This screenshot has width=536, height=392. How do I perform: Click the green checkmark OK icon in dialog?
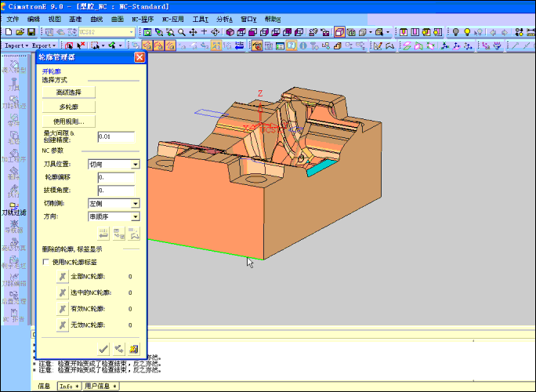pos(103,349)
